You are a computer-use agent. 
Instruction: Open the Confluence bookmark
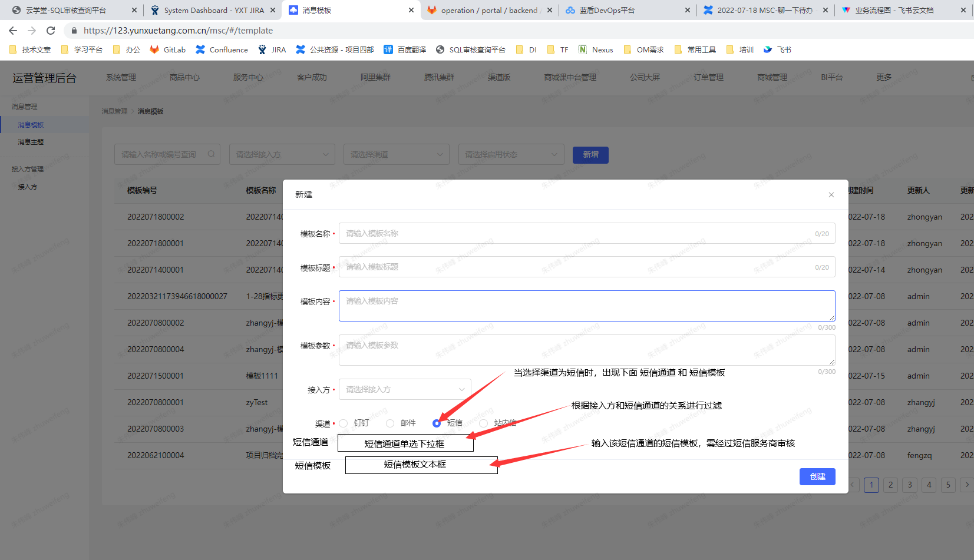222,49
